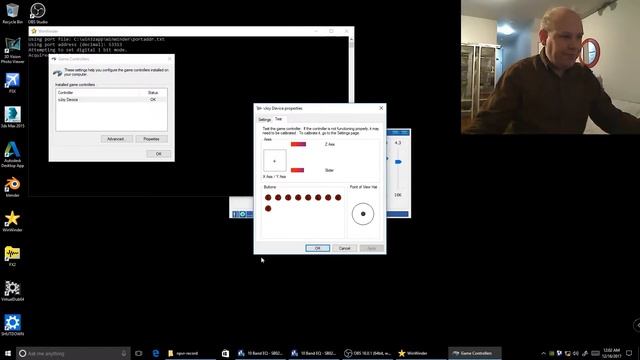Activate the Game Controllers taskbar button

click(x=475, y=353)
